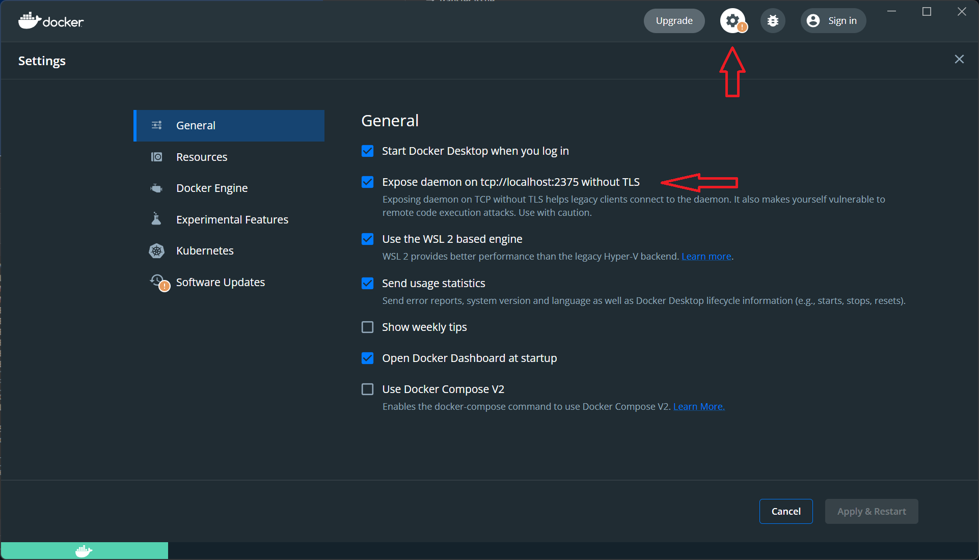Viewport: 979px width, 560px height.
Task: Uncheck Send usage statistics
Action: coord(367,283)
